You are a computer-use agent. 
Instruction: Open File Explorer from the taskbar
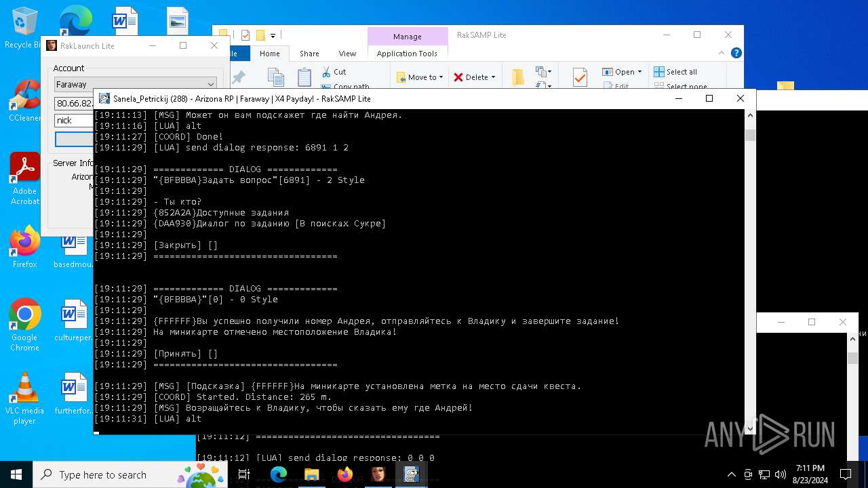311,474
